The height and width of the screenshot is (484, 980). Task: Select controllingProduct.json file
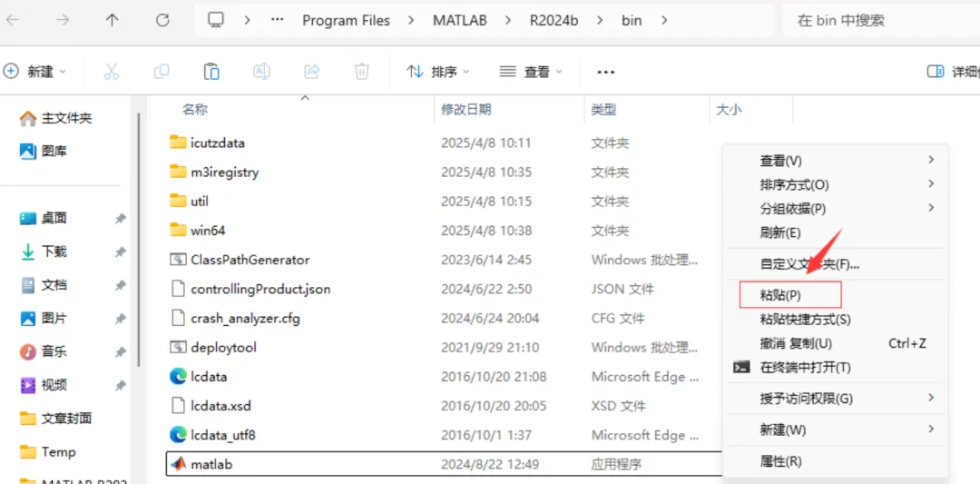pos(250,289)
